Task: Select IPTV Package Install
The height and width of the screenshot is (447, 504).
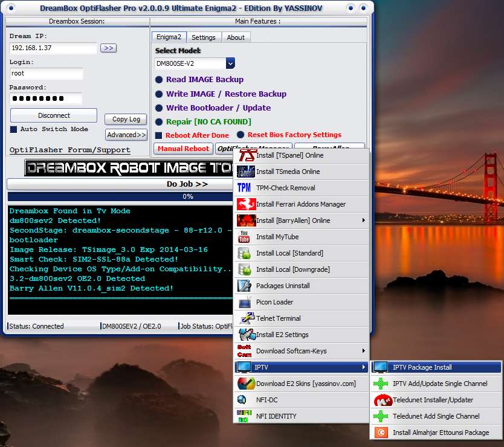Action: (x=436, y=367)
